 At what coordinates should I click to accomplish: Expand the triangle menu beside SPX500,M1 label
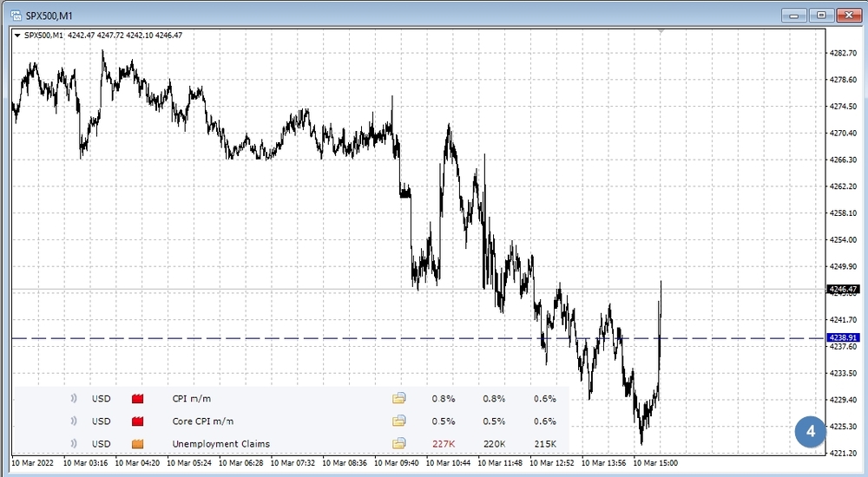click(x=17, y=36)
